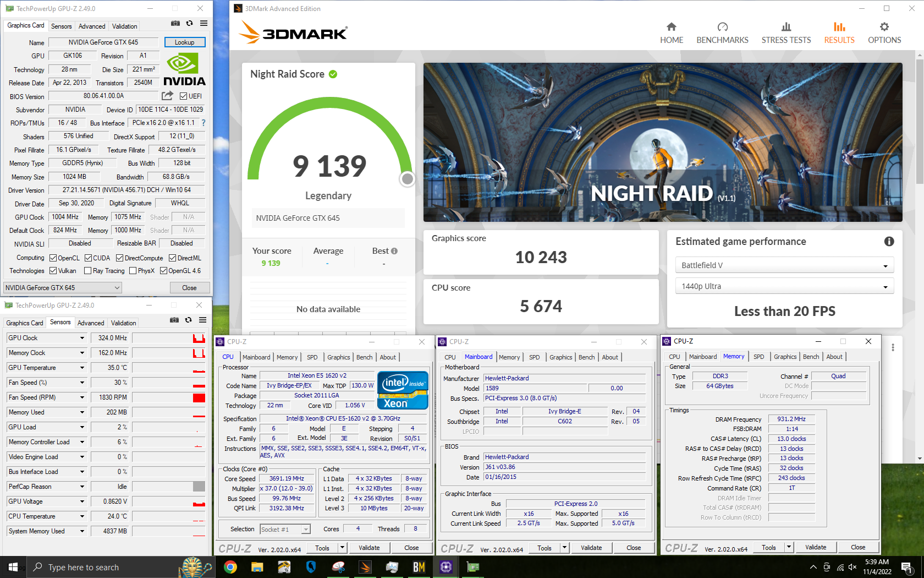924x578 pixels.
Task: Open the Battlefield V game dropdown
Action: tap(784, 265)
